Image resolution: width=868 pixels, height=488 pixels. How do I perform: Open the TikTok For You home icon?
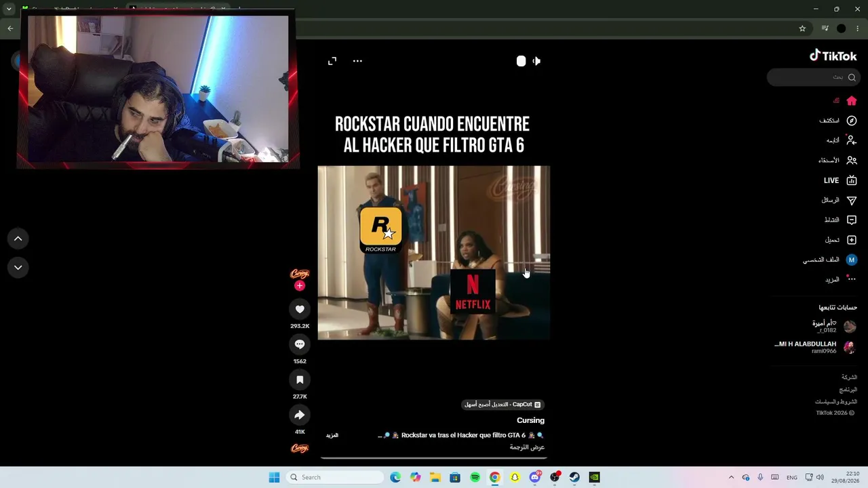click(x=852, y=100)
